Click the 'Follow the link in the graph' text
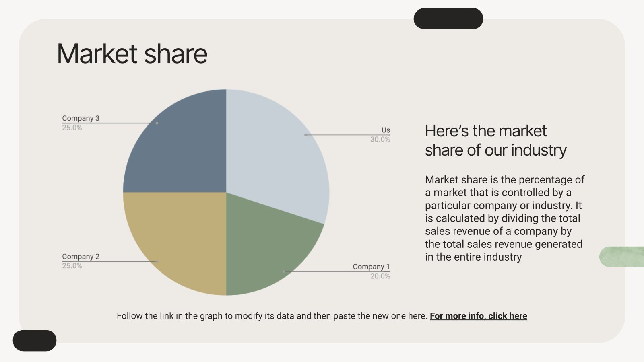Image resolution: width=644 pixels, height=362 pixels. click(x=272, y=316)
